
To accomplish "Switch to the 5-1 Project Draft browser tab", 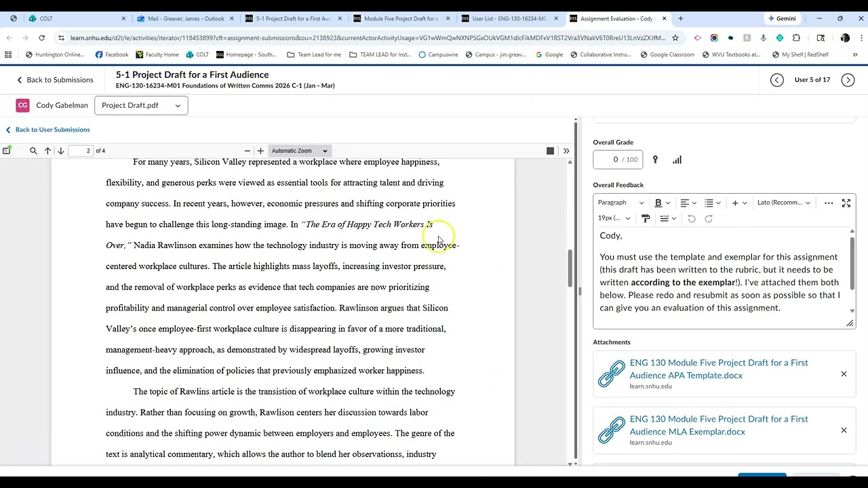I will click(x=293, y=18).
